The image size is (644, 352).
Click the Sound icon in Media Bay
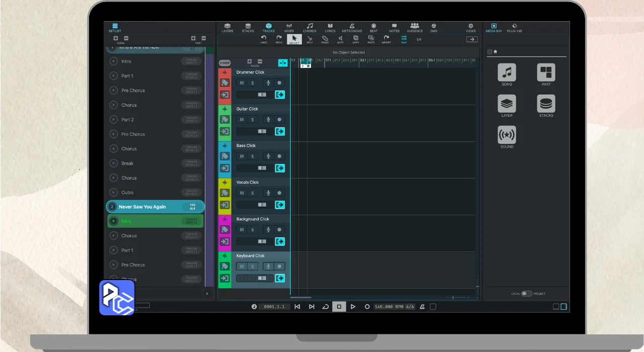pos(507,135)
